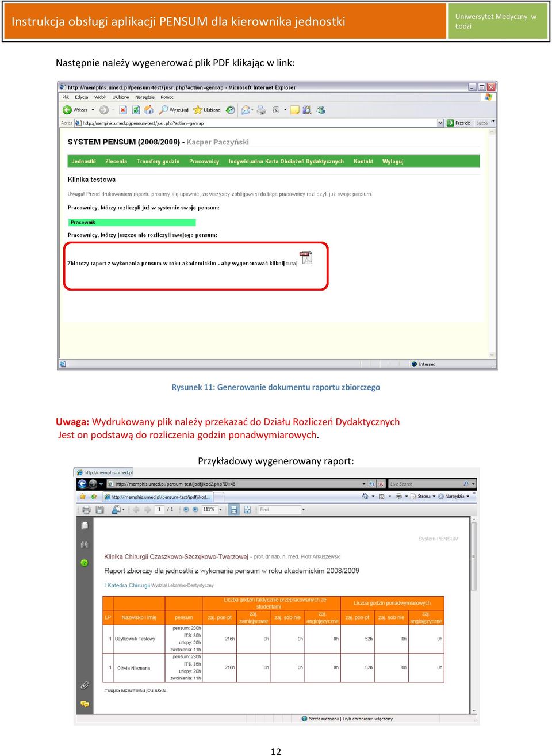Open the Plik menu
552x756 pixels.
point(66,97)
